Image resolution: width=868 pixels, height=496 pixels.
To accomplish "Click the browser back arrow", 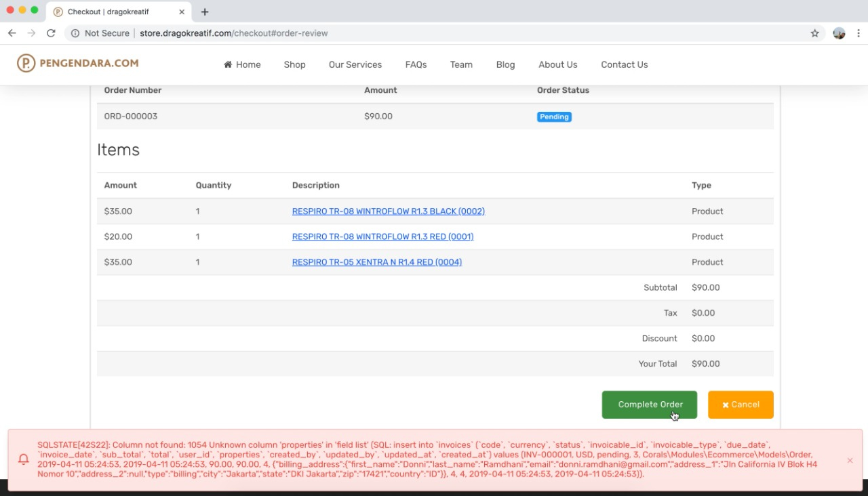I will 12,33.
